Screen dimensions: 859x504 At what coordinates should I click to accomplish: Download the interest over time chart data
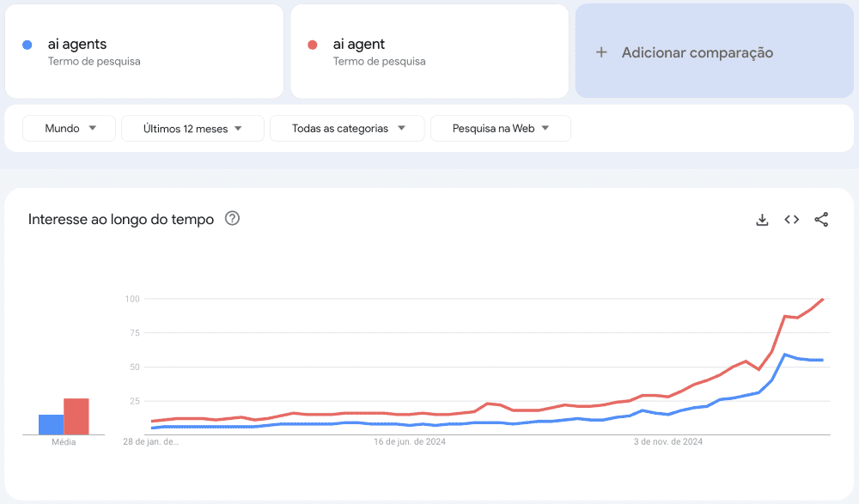coord(762,220)
